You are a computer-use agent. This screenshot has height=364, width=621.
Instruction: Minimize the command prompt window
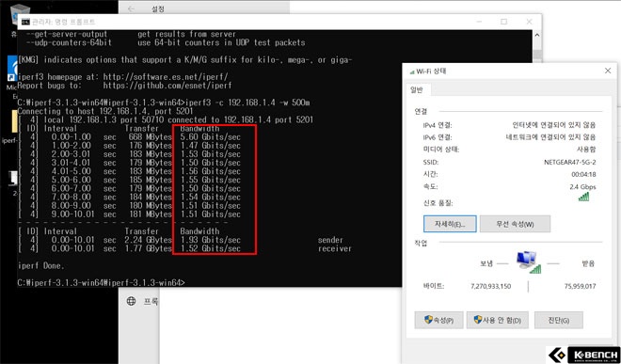[479, 22]
